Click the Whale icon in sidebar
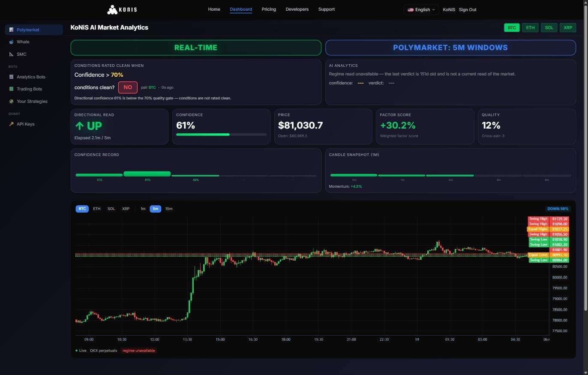The height and width of the screenshot is (375, 588). coord(12,42)
